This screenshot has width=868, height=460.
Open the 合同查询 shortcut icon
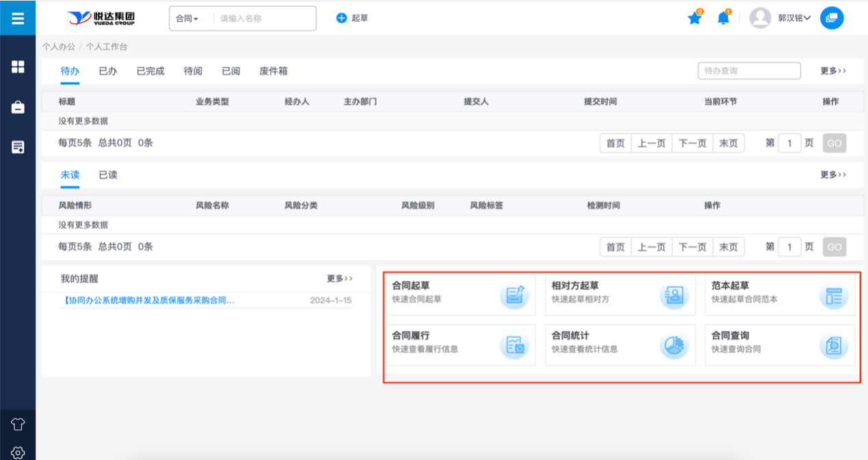pyautogui.click(x=834, y=346)
